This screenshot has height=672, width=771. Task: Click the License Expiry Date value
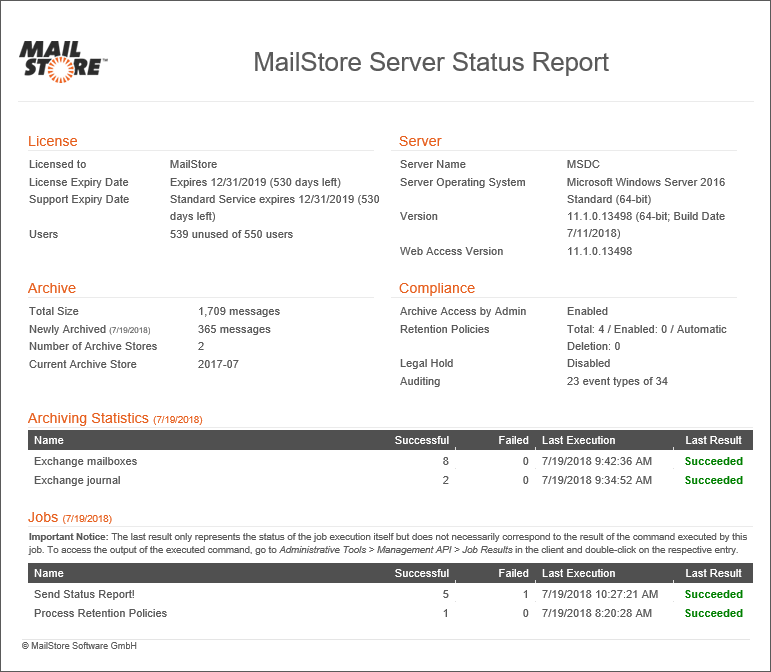click(255, 182)
